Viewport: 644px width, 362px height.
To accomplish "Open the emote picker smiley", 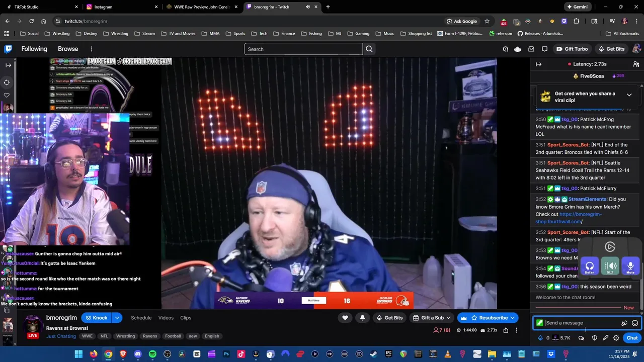I will click(635, 323).
